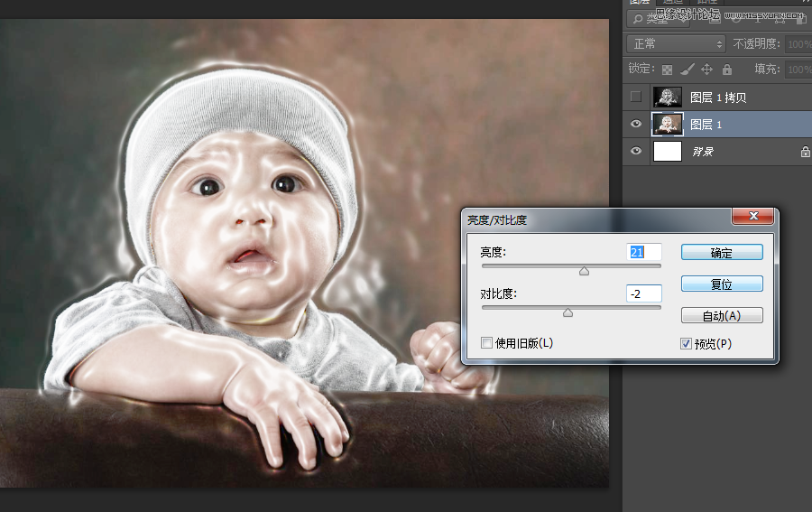
Task: Click the 确定 button
Action: (x=722, y=252)
